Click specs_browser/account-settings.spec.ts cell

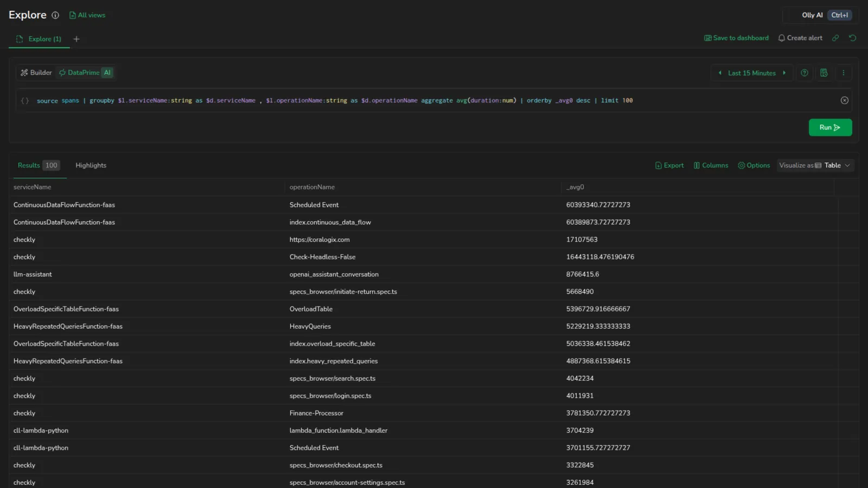point(347,483)
